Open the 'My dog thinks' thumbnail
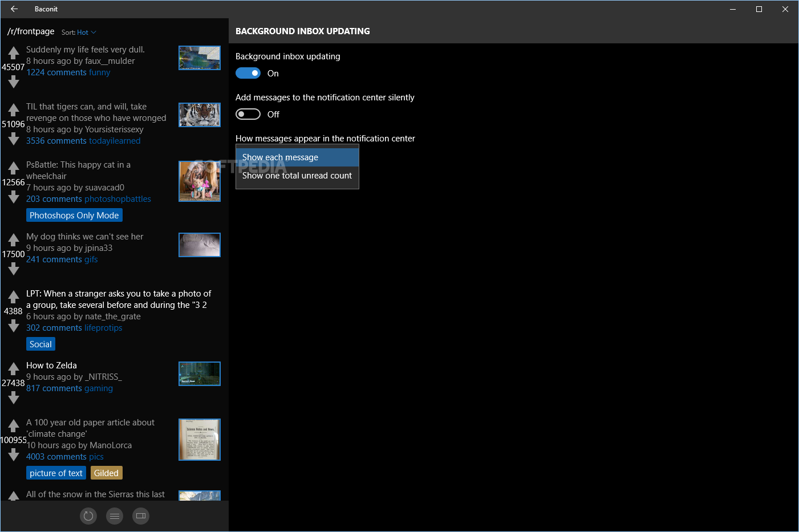Screen dimensions: 799x532 point(200,245)
